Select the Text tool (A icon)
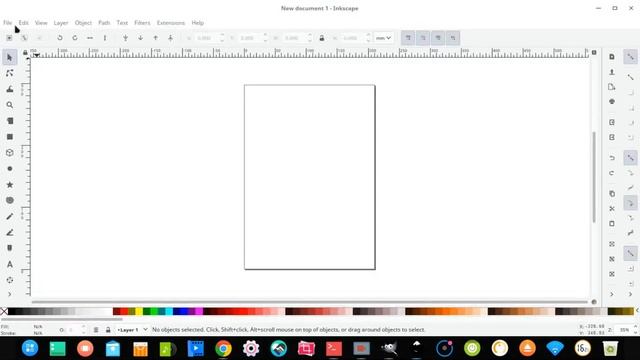 pos(10,264)
